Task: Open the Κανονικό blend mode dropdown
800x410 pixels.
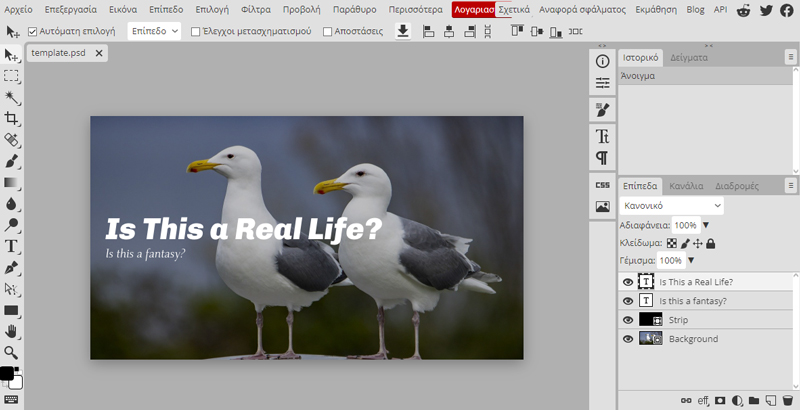Action: coord(671,206)
